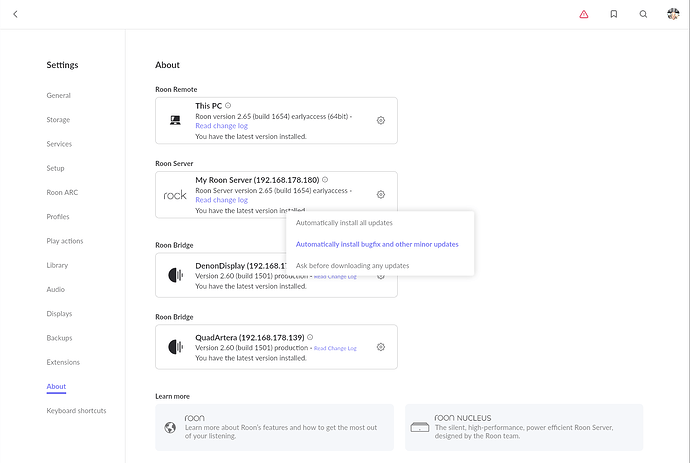Click info icon beside QuadArtera
Image resolution: width=690 pixels, height=463 pixels.
tap(310, 337)
